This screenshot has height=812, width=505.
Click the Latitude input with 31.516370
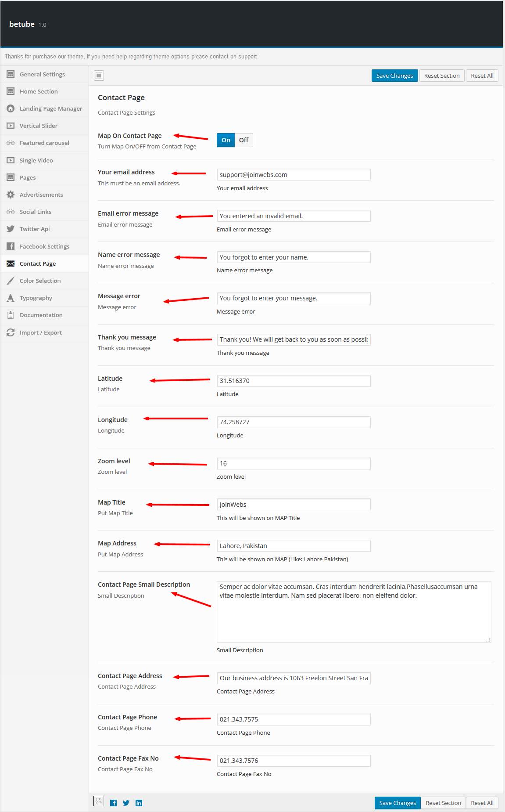click(x=294, y=381)
